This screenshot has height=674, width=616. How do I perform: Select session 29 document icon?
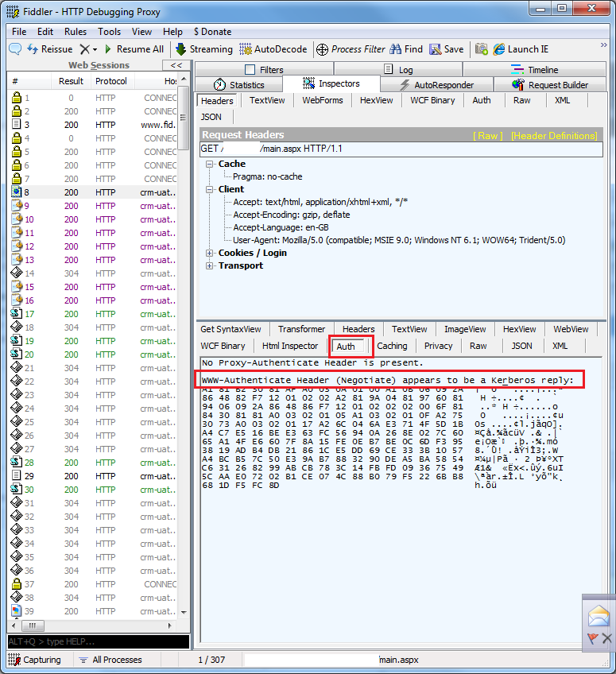pyautogui.click(x=17, y=476)
